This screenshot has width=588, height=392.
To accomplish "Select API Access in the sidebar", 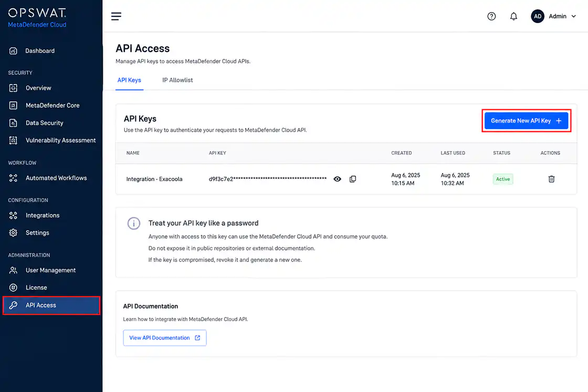I will click(x=51, y=305).
